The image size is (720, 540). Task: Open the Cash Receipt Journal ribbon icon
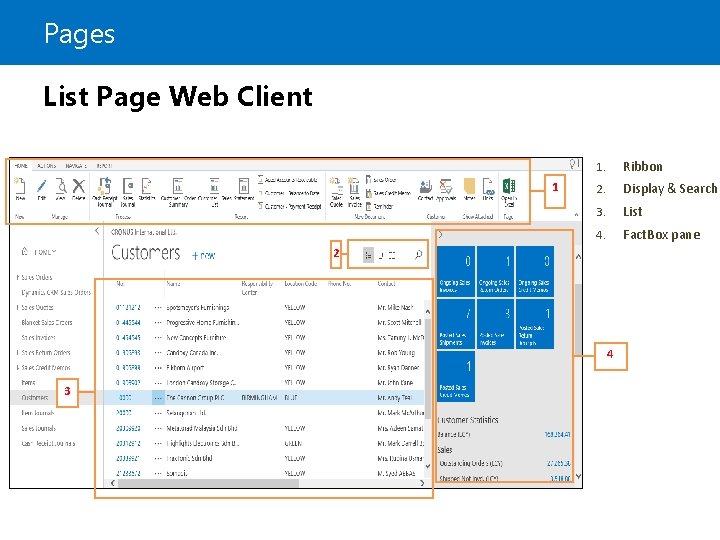tap(105, 191)
